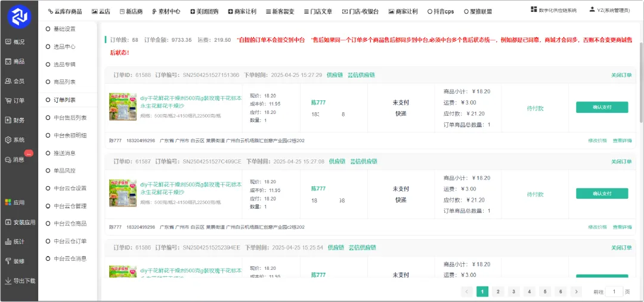Open YZ(系统管理员) user account menu
The image size is (644, 302).
coord(609,10)
